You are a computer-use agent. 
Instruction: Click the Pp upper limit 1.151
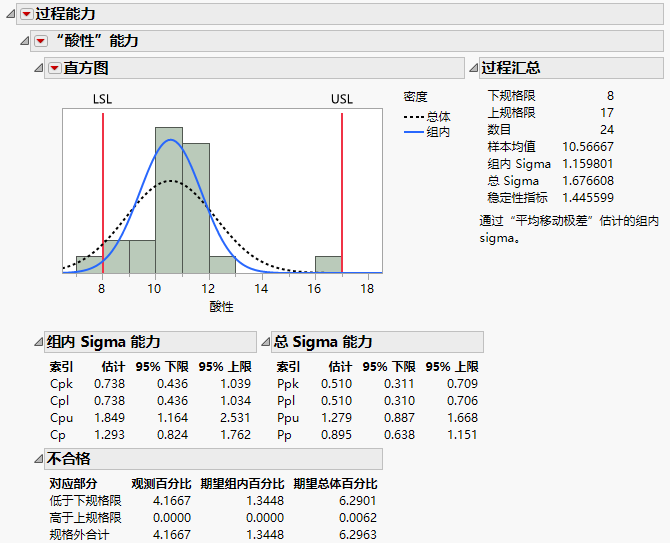click(462, 434)
